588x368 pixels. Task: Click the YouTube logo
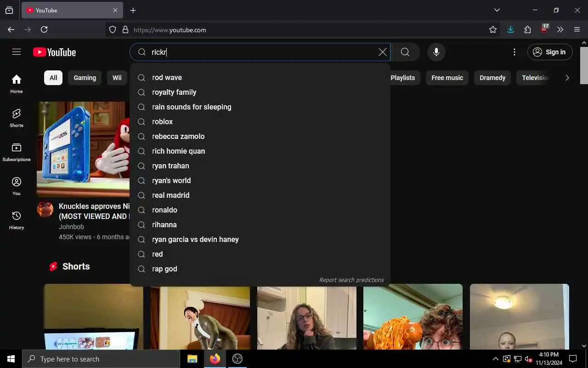click(54, 52)
